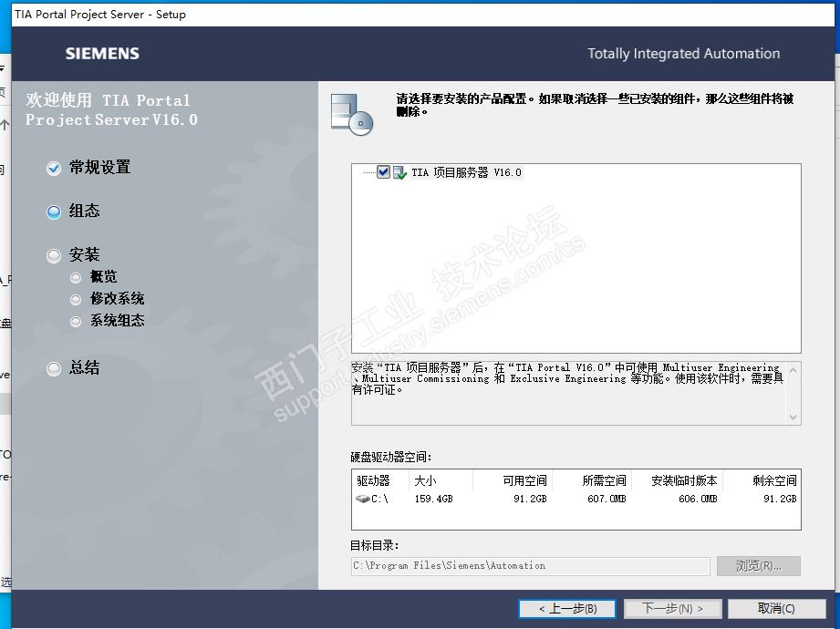
Task: Go to the 常规设置 step
Action: [x=99, y=167]
